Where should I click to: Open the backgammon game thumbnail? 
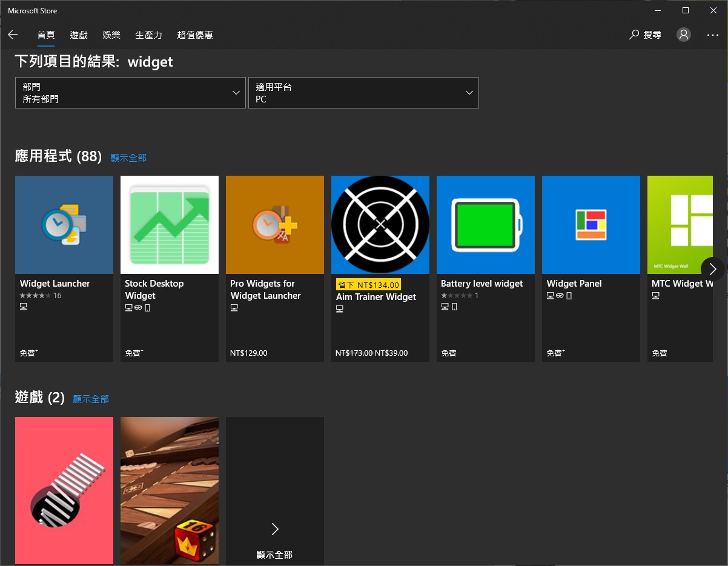(x=169, y=491)
